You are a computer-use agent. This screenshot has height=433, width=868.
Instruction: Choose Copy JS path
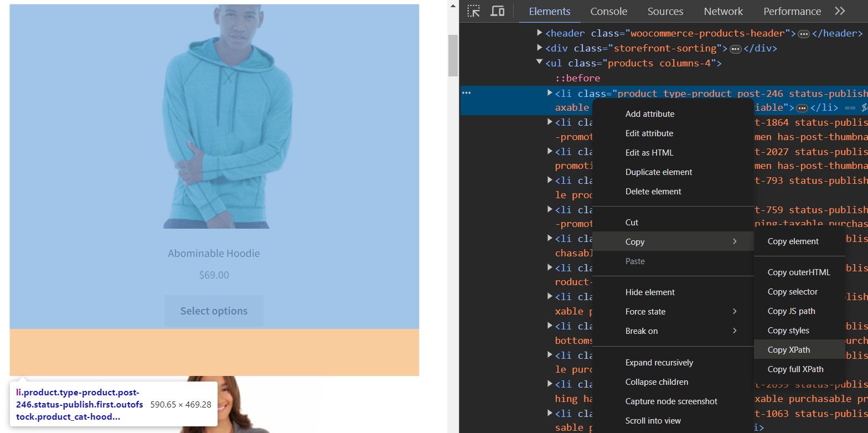point(799,311)
